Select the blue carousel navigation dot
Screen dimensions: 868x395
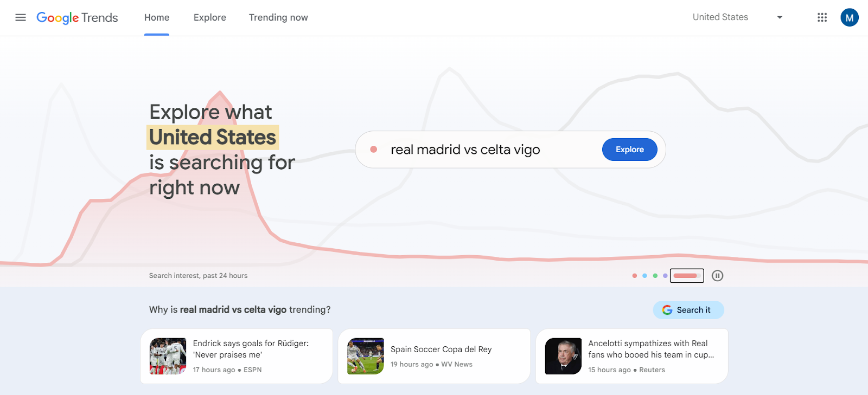[644, 275]
